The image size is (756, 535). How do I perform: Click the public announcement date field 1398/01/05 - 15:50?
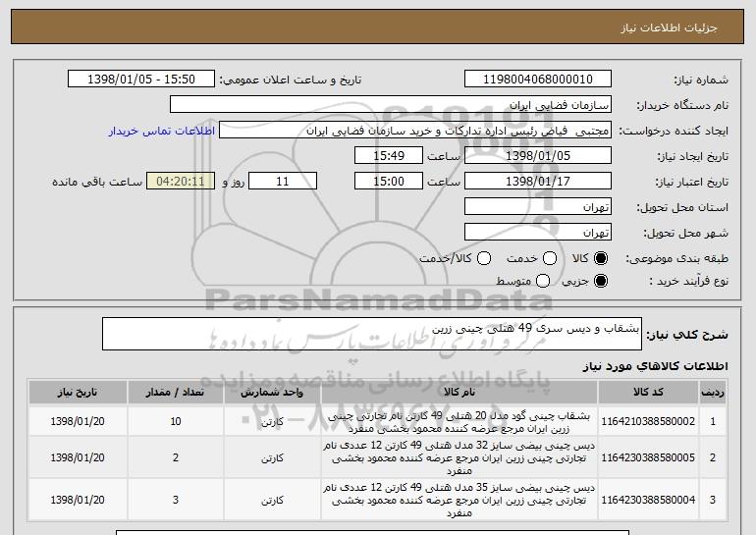(x=141, y=79)
